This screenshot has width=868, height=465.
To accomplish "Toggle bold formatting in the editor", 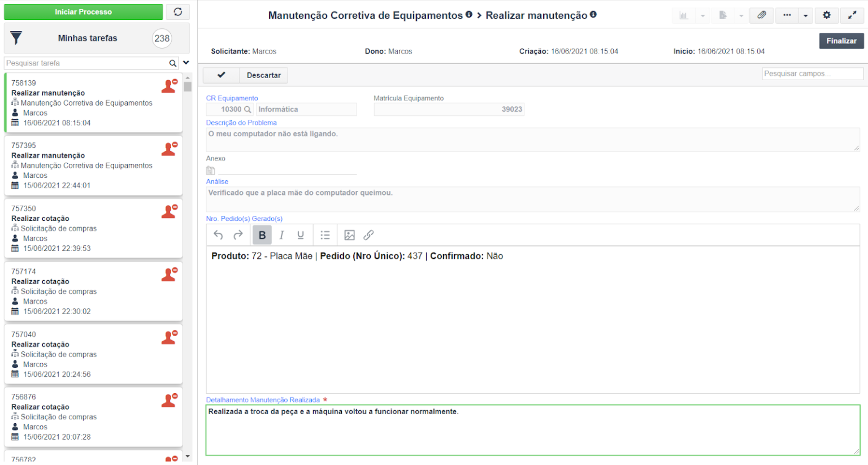I will (x=262, y=235).
